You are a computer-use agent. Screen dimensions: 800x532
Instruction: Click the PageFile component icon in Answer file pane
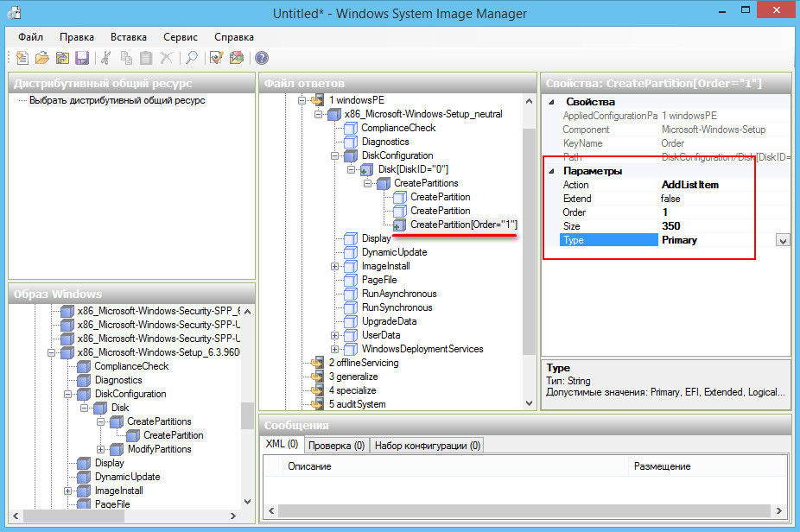(351, 280)
